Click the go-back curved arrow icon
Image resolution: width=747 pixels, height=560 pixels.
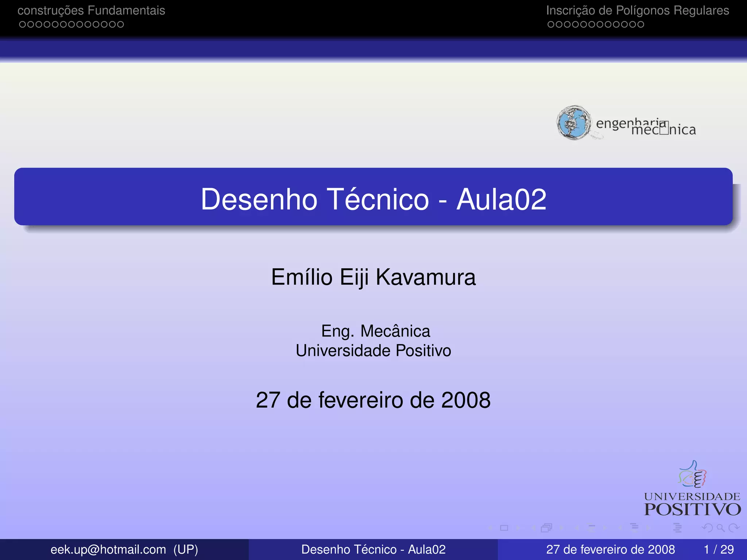(x=708, y=528)
